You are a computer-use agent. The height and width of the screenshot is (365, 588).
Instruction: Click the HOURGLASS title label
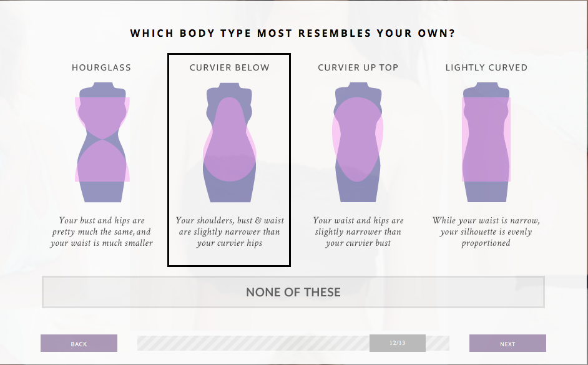(x=102, y=67)
